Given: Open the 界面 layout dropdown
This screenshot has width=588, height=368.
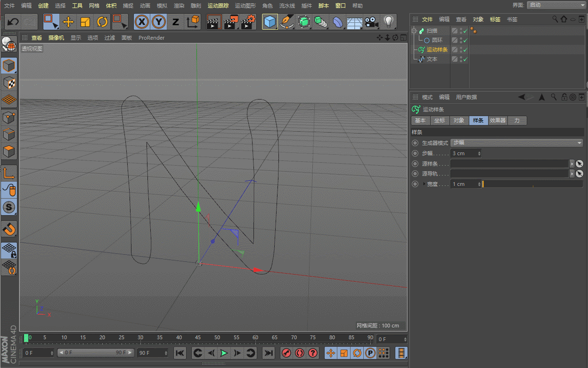Looking at the screenshot, I should (x=556, y=5).
